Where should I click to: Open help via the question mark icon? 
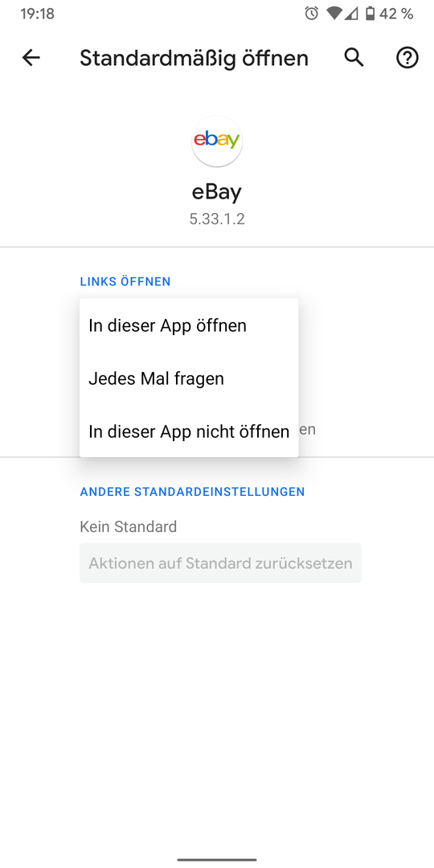pos(407,58)
